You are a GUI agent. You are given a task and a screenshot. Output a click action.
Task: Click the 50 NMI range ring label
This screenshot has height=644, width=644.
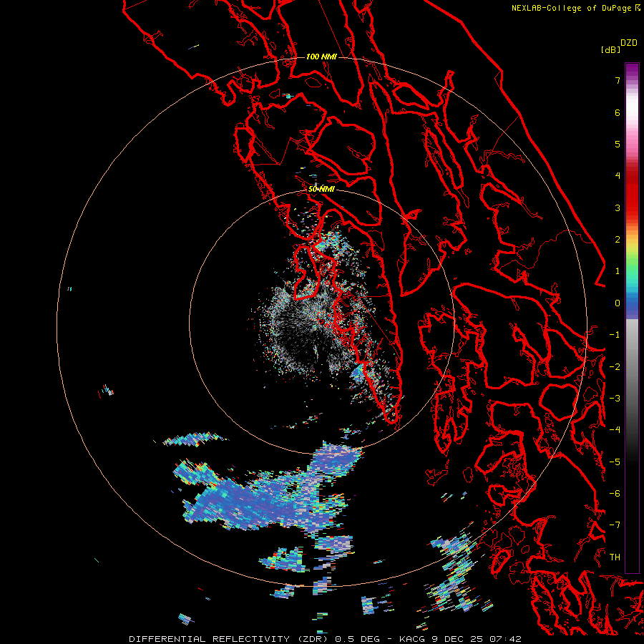coord(321,190)
